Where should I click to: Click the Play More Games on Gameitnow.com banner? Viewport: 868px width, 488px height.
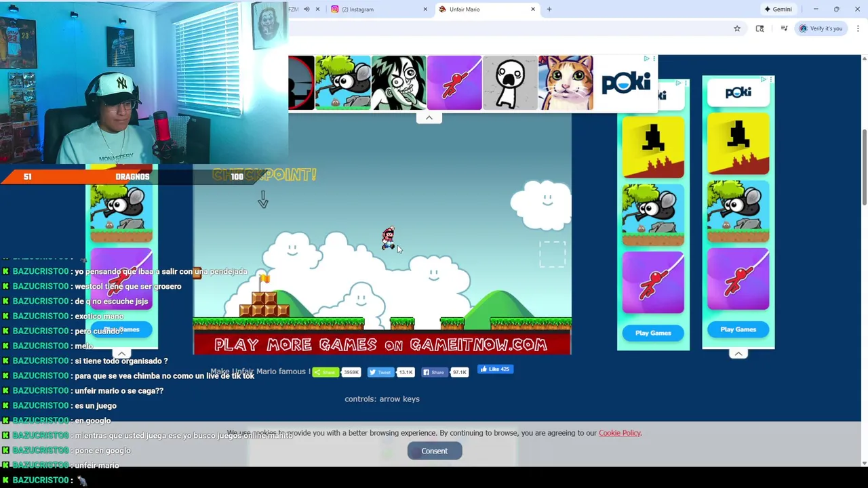click(381, 344)
